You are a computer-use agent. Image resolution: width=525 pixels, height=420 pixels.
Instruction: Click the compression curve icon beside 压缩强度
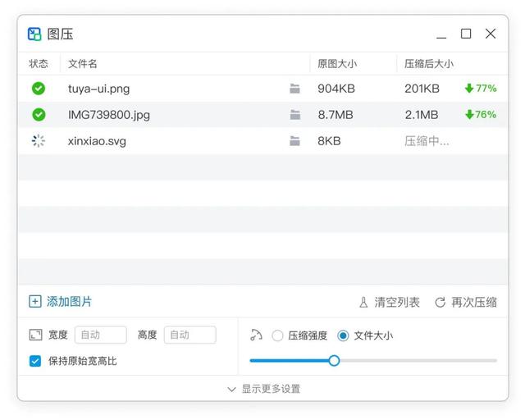point(256,335)
